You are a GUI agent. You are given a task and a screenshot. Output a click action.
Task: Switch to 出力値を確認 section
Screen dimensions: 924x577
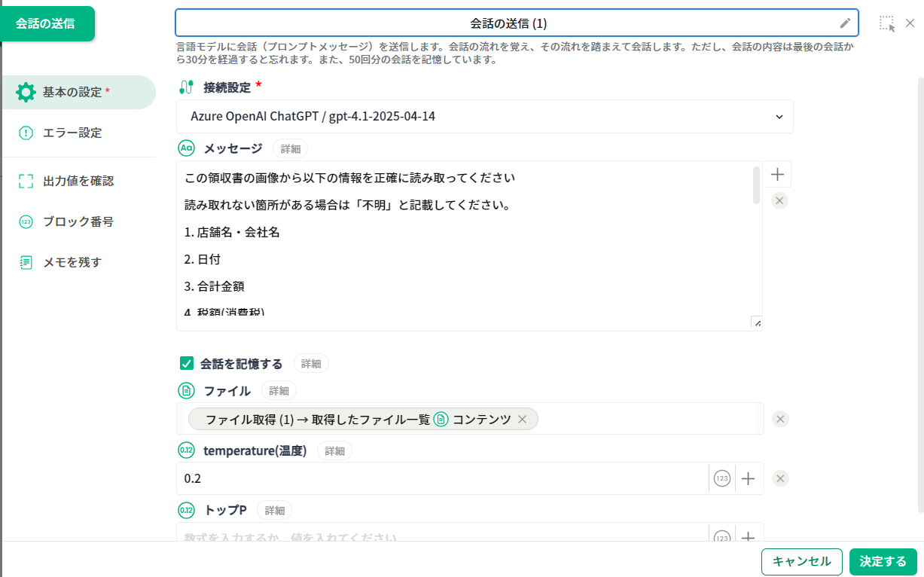tap(78, 182)
